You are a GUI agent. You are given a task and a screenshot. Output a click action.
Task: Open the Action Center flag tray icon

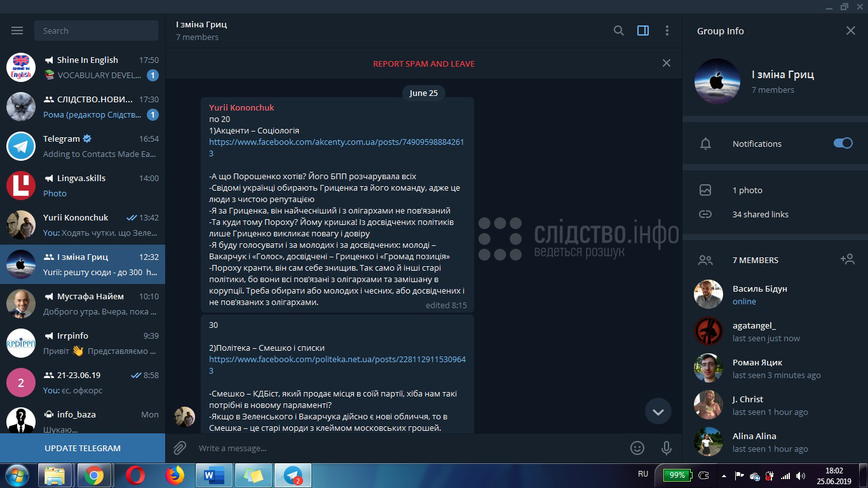pyautogui.click(x=739, y=475)
